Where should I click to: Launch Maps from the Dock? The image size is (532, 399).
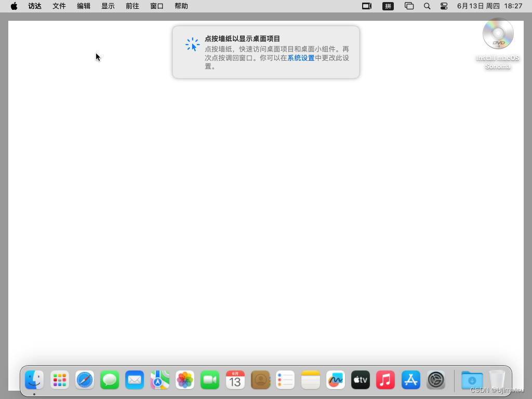click(160, 380)
